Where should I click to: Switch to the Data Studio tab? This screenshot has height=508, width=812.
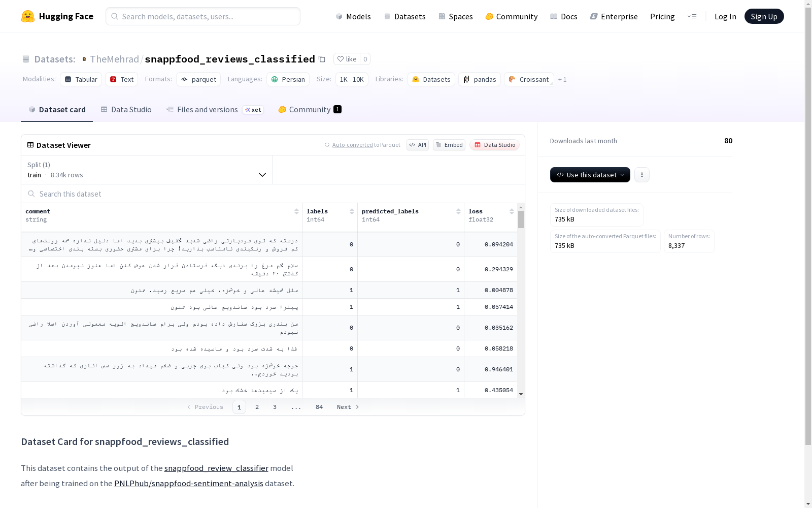pyautogui.click(x=126, y=109)
